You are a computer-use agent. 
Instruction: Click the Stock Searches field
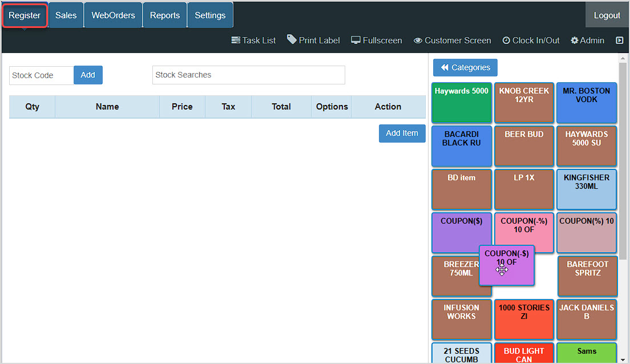[x=248, y=75]
